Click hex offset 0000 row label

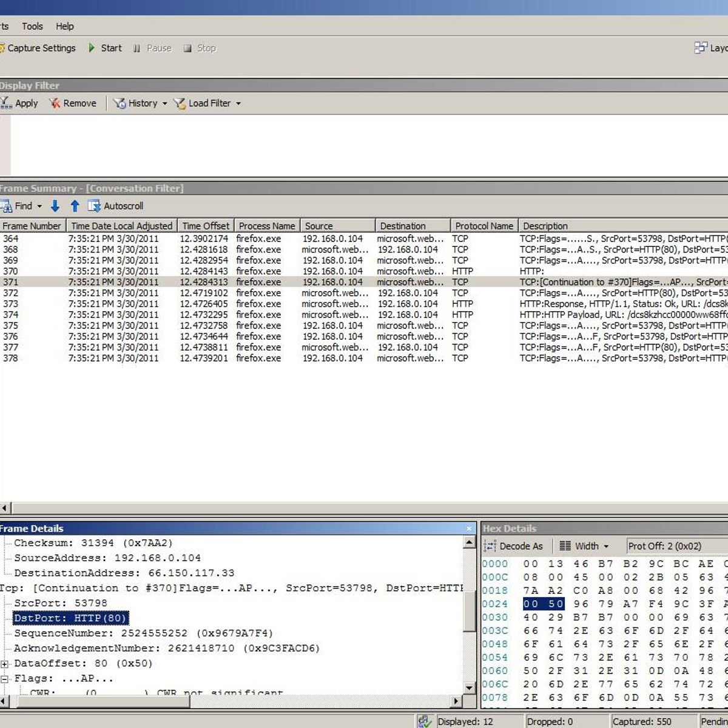pyautogui.click(x=495, y=564)
